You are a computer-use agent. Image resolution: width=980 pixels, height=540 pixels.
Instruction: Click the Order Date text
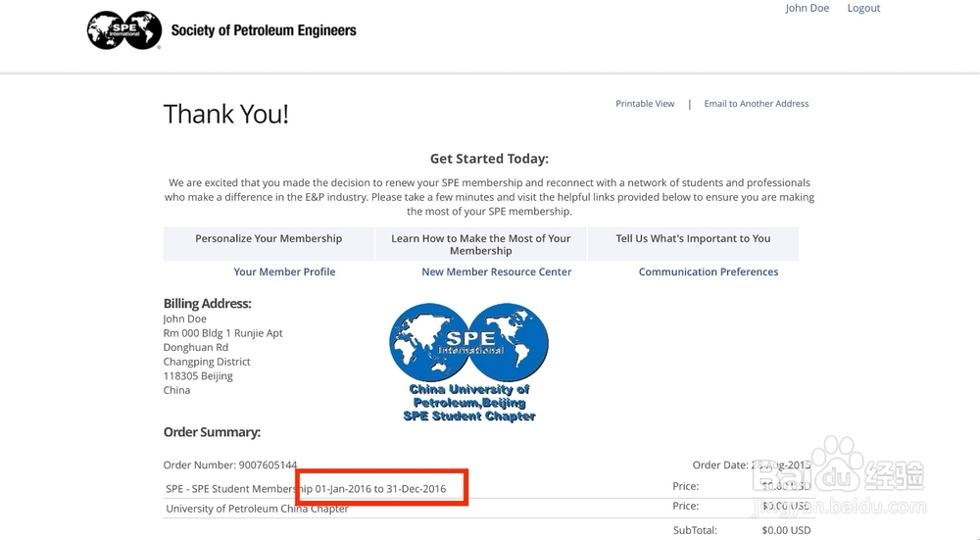(752, 465)
